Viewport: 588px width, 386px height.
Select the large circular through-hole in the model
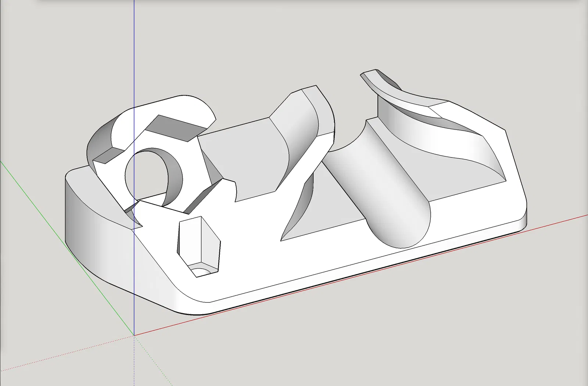[154, 177]
